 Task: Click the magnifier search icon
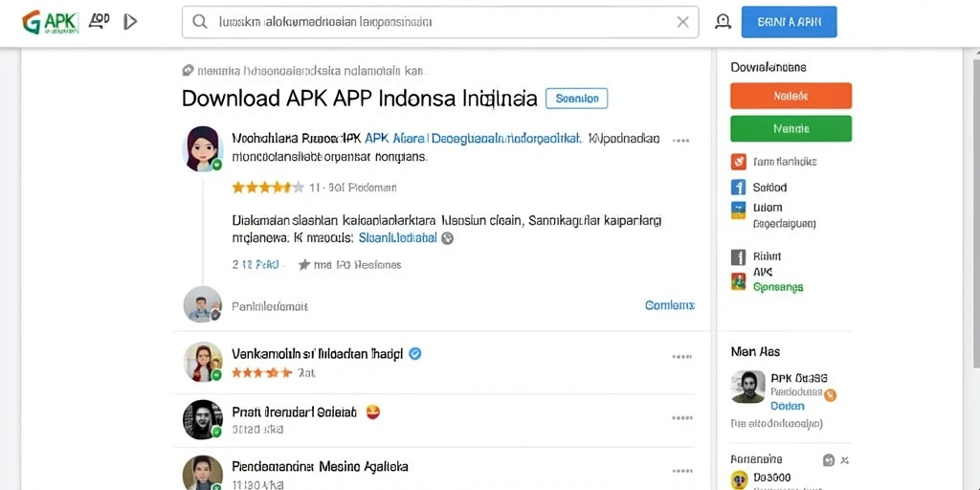pyautogui.click(x=199, y=22)
